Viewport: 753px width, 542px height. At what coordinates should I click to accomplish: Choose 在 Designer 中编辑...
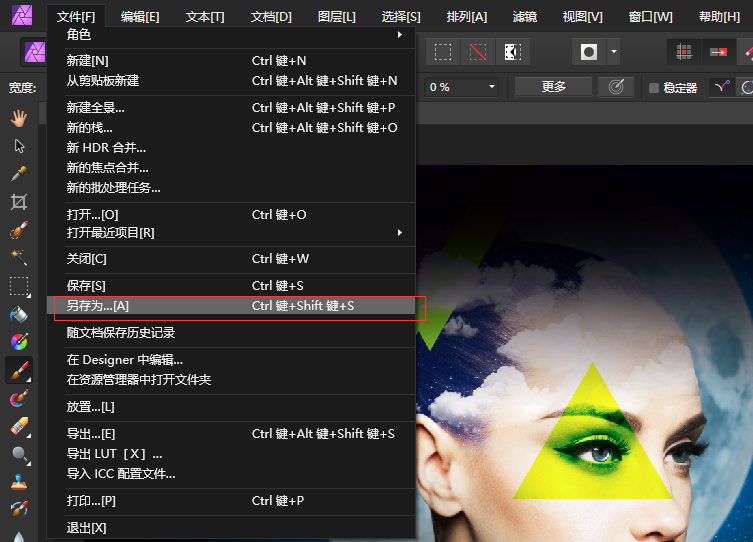(x=231, y=360)
